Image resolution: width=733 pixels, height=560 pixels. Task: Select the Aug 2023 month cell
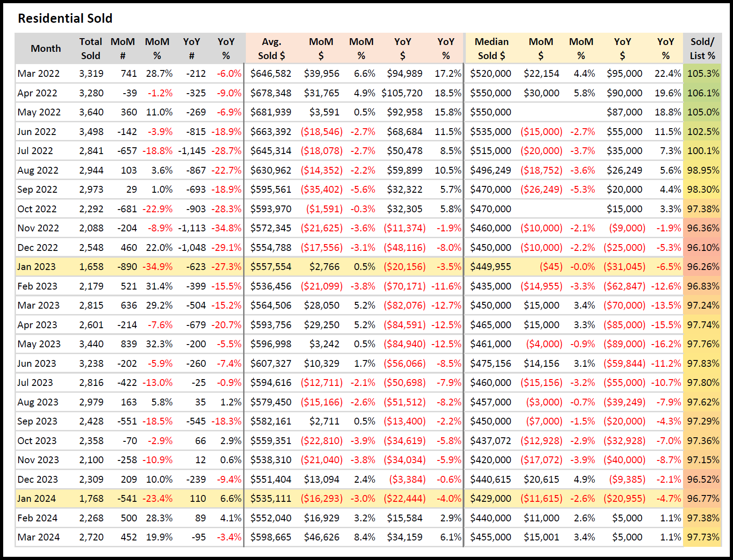pos(38,402)
